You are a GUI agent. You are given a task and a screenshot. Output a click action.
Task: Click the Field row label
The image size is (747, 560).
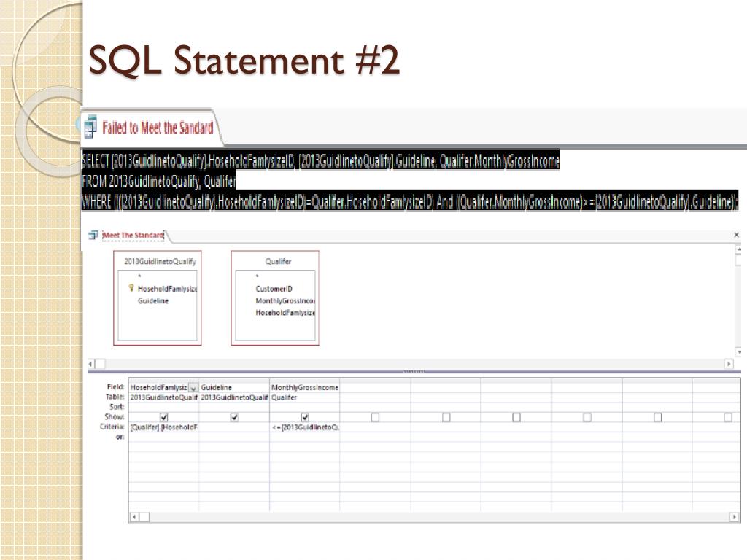click(x=115, y=387)
